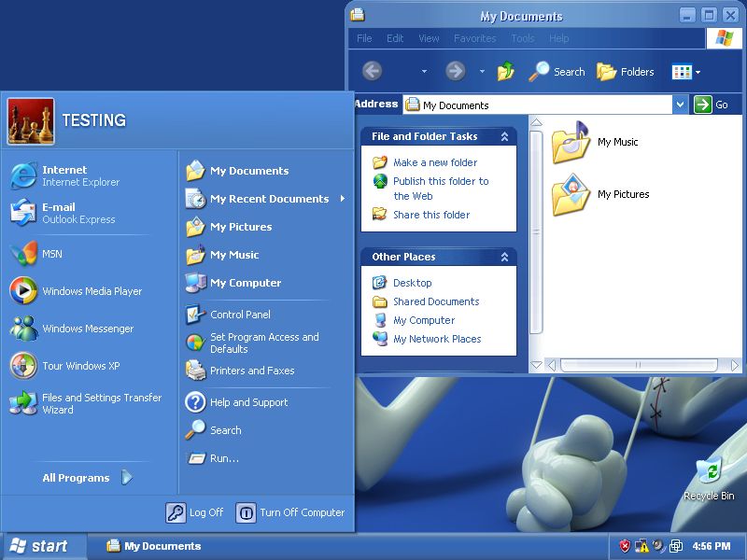747x560 pixels.
Task: Open Search from the Start menu
Action: point(214,430)
